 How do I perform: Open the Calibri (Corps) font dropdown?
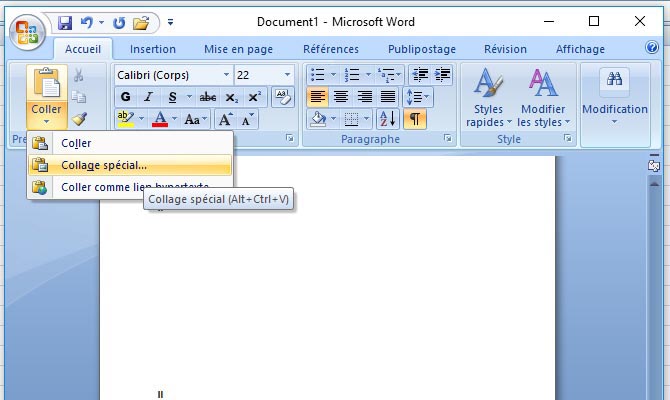pyautogui.click(x=226, y=75)
